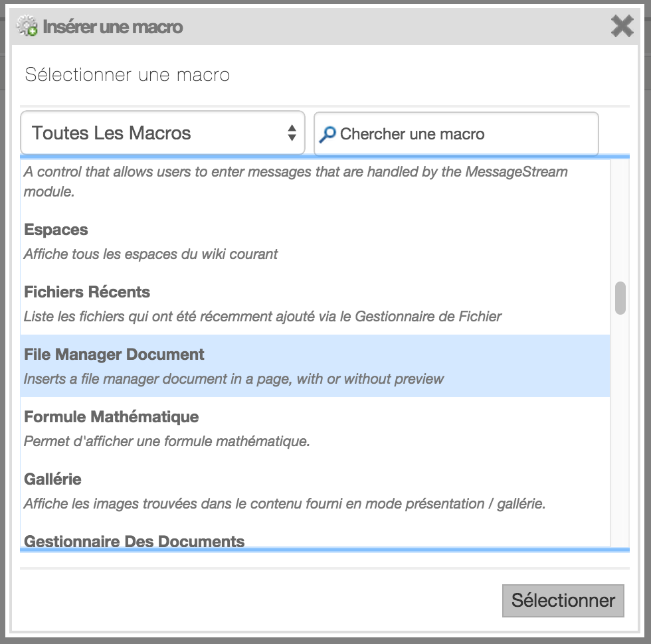The image size is (651, 644).
Task: Click the macro gear icon in title bar
Action: point(27,26)
